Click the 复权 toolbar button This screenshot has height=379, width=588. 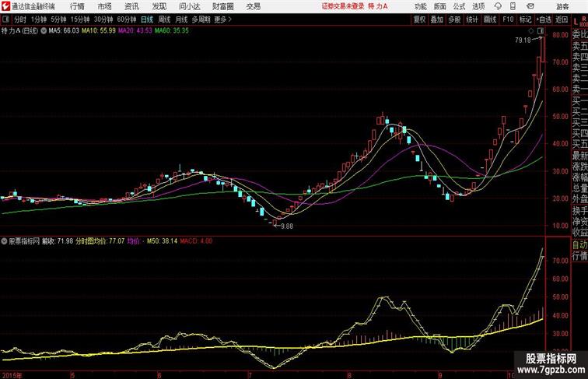419,19
